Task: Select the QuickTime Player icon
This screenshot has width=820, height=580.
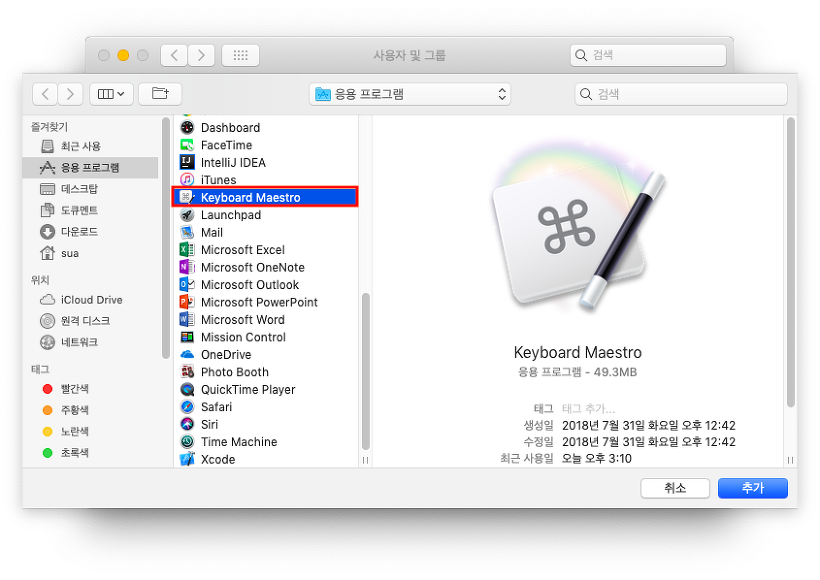Action: tap(187, 389)
